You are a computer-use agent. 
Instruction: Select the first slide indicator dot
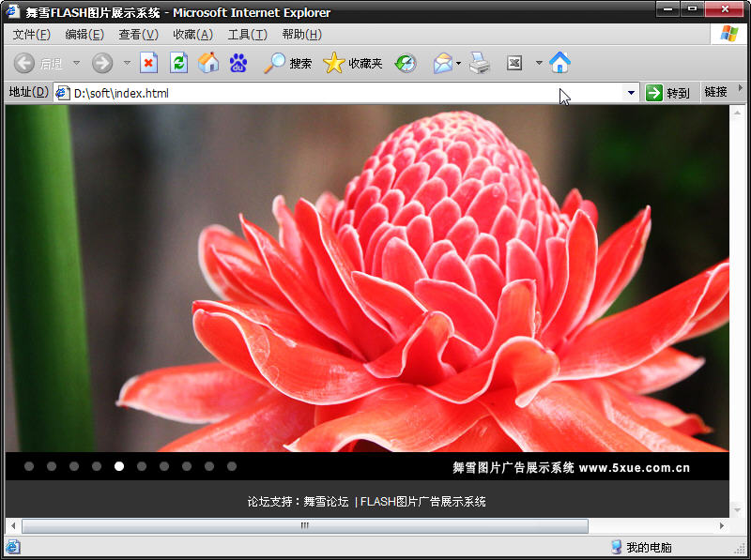[x=29, y=466]
